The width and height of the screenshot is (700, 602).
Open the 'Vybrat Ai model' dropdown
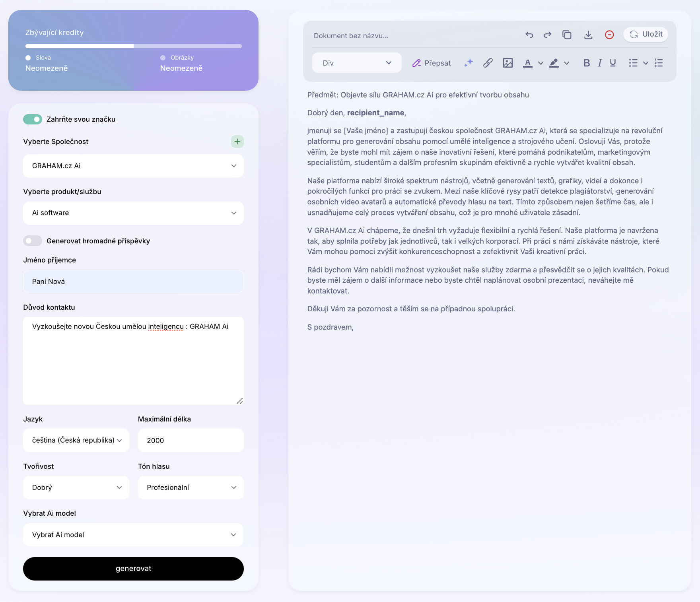coord(133,535)
